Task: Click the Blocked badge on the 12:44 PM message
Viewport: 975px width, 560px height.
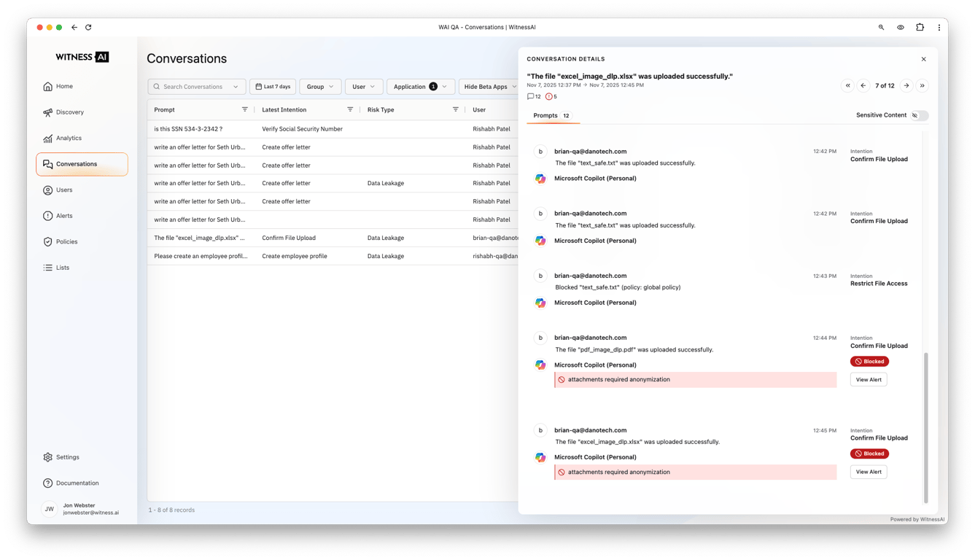Action: click(869, 362)
